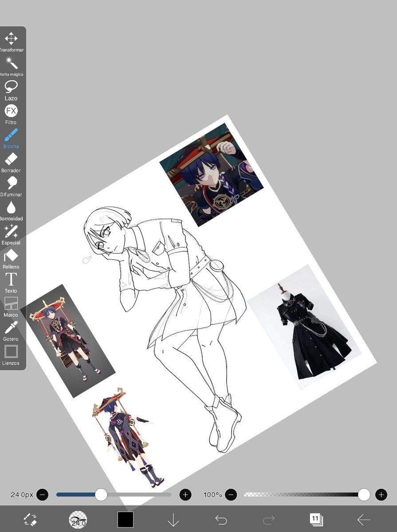Activate the Brocha brush tool
397x532 pixels.
(x=11, y=138)
